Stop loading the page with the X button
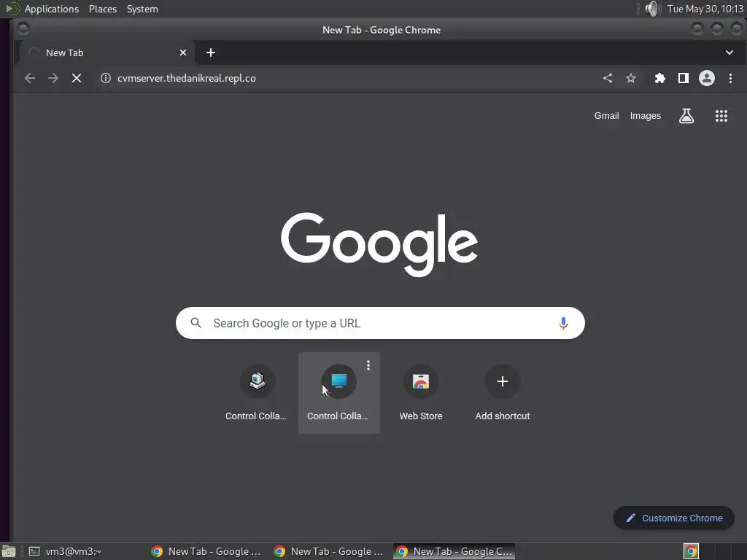Image resolution: width=747 pixels, height=560 pixels. point(76,78)
